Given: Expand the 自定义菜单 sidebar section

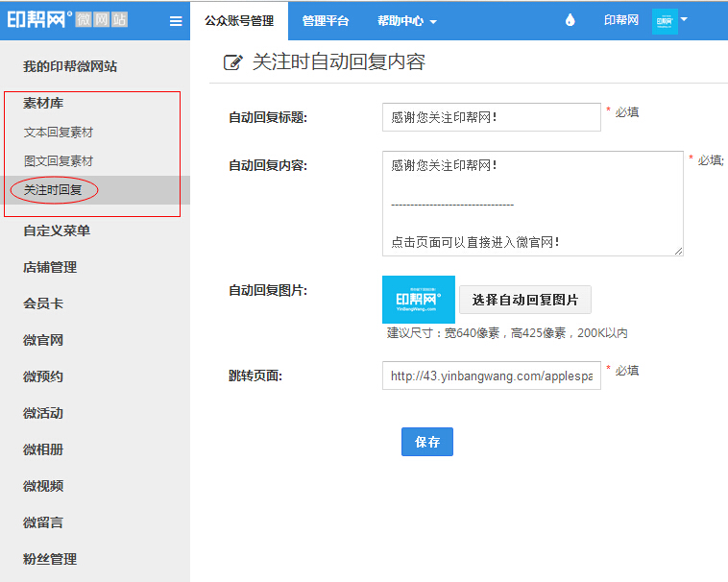Looking at the screenshot, I should pyautogui.click(x=57, y=230).
